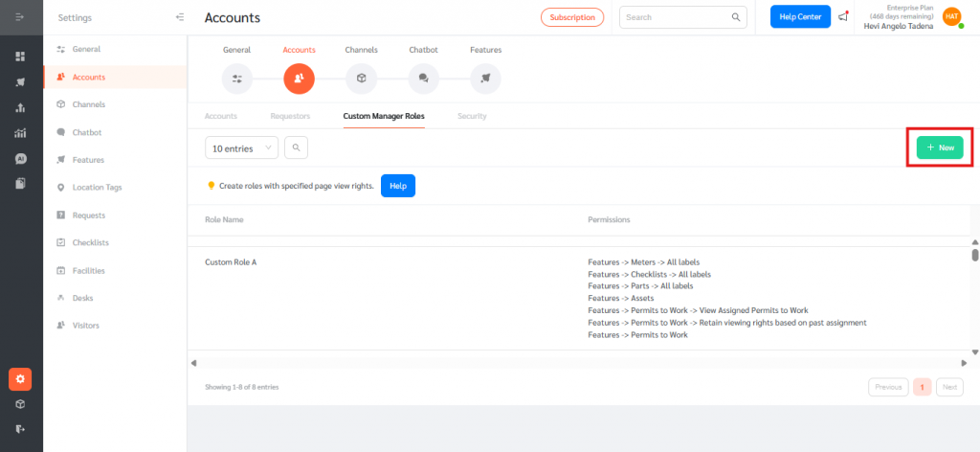Open the settings gear in left rail
Viewport: 980px width, 452px height.
(x=20, y=379)
